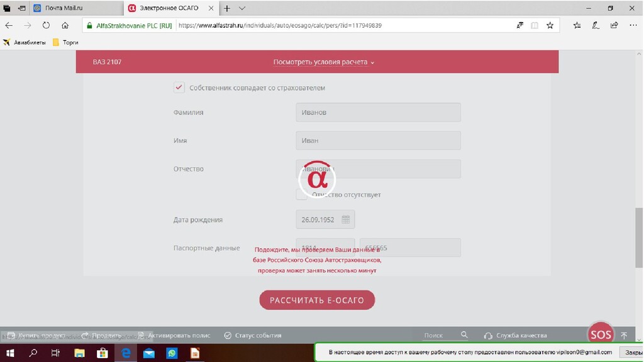Viewport: 644px width, 362px height.
Task: Click the passport number field
Action: click(410, 248)
